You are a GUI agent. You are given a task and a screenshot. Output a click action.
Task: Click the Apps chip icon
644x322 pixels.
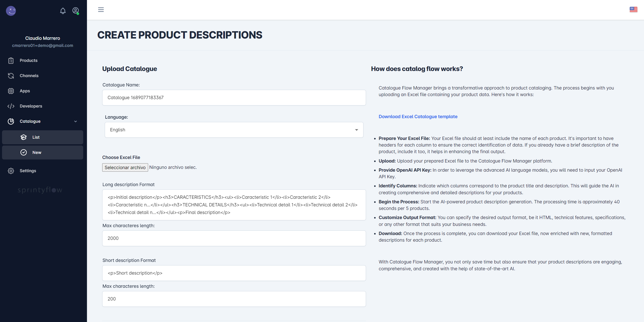11,91
